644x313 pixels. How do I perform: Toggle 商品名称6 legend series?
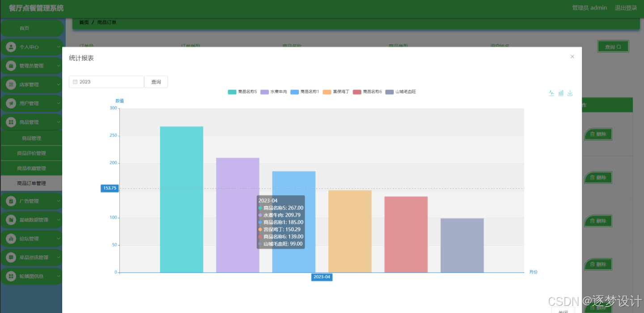367,92
